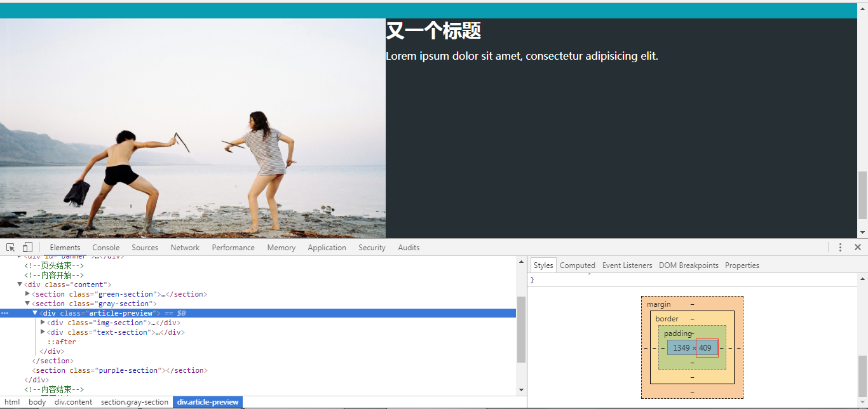Toggle the device toolbar icon
The width and height of the screenshot is (868, 409).
click(27, 248)
